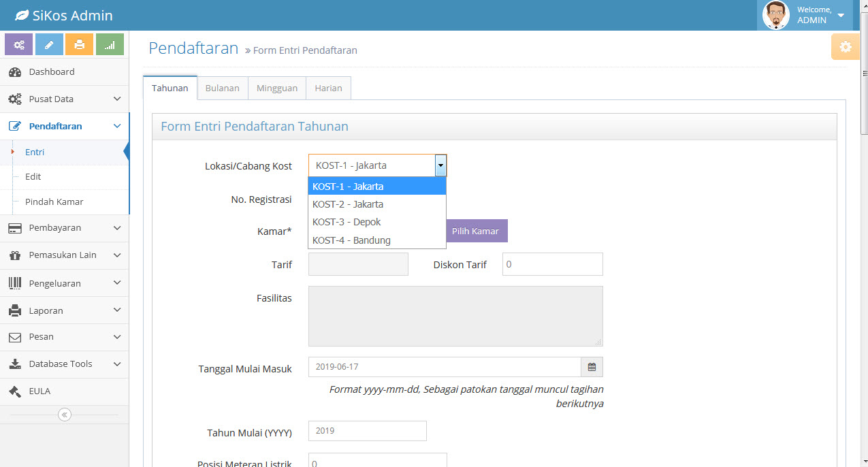868x467 pixels.
Task: Expand the Pesan menu chevron
Action: point(117,336)
